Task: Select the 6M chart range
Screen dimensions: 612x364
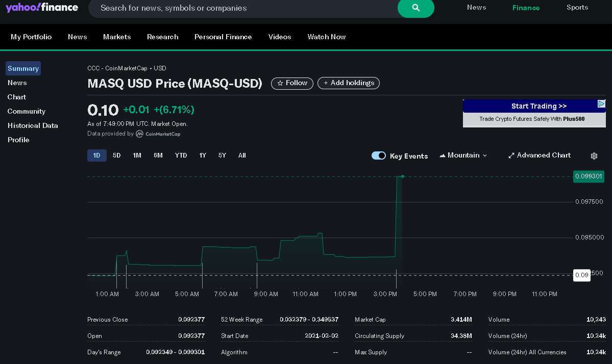Action: pos(158,155)
